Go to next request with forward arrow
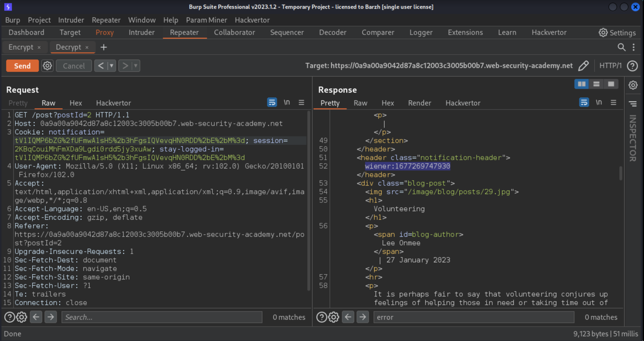This screenshot has height=341, width=644. tap(125, 66)
